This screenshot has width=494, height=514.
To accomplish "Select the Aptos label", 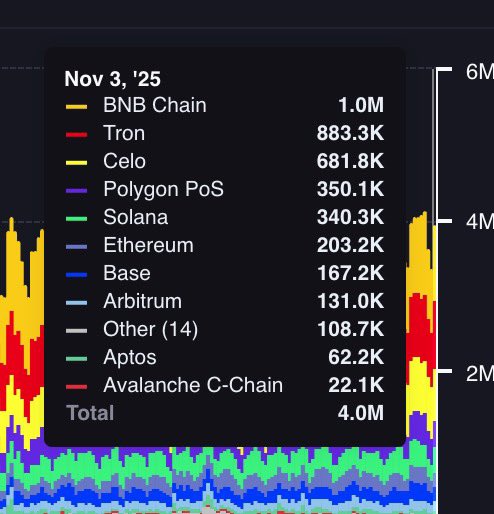I will click(x=130, y=358).
